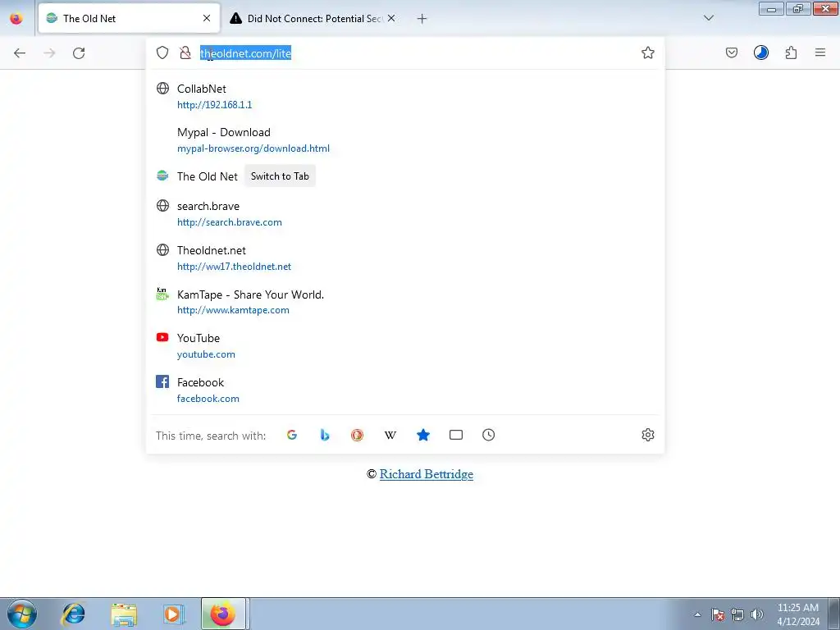This screenshot has height=630, width=840.
Task: Switch to Did Not Connect tab
Action: (313, 18)
